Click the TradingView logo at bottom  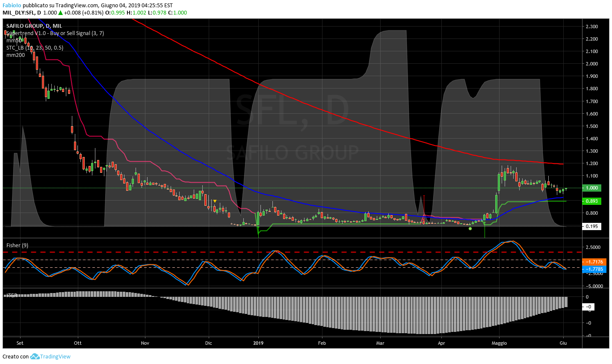click(35, 356)
